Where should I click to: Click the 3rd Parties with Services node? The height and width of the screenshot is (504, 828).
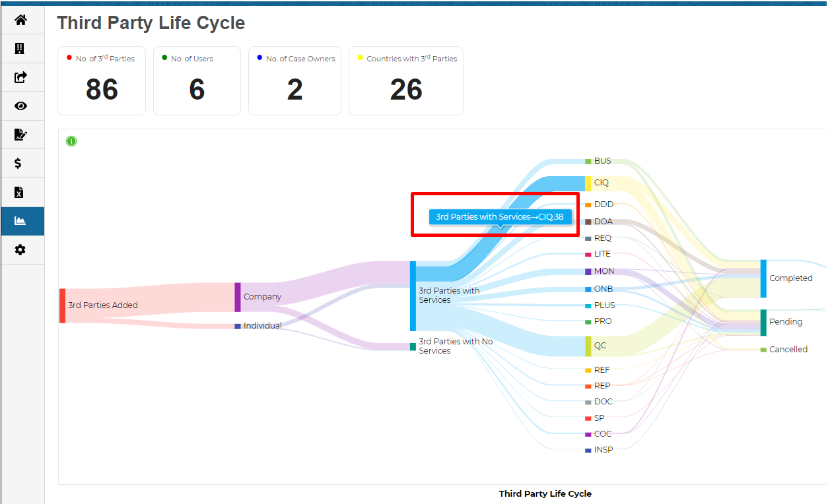413,296
